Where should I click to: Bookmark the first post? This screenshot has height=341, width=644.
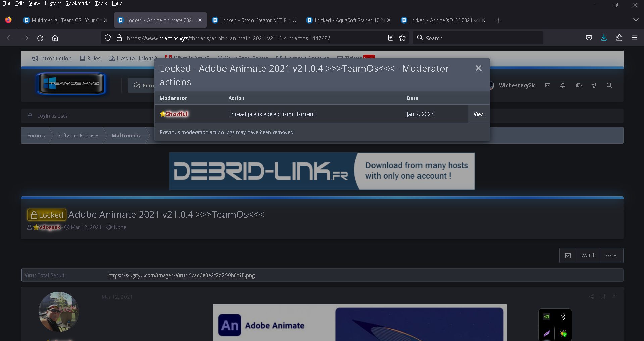click(603, 297)
